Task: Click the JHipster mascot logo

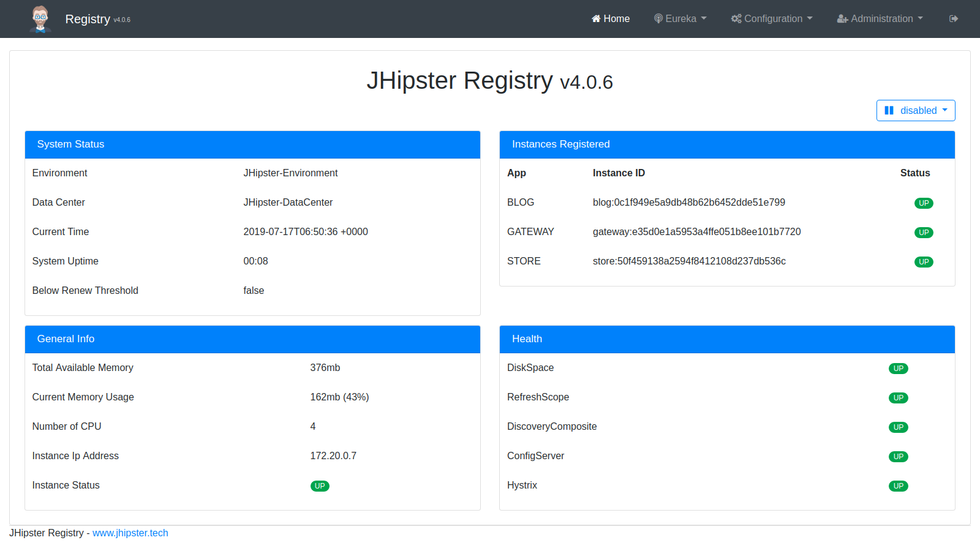Action: [40, 19]
